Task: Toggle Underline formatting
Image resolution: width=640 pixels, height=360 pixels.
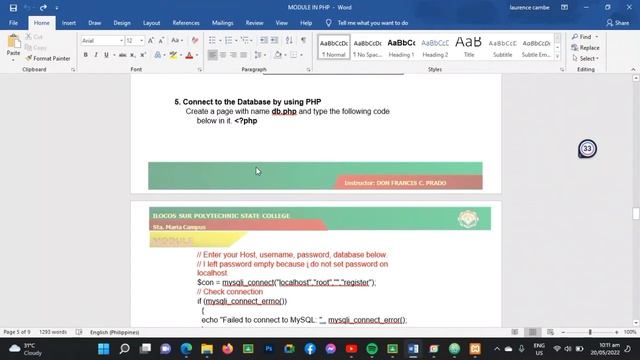Action: (106, 55)
